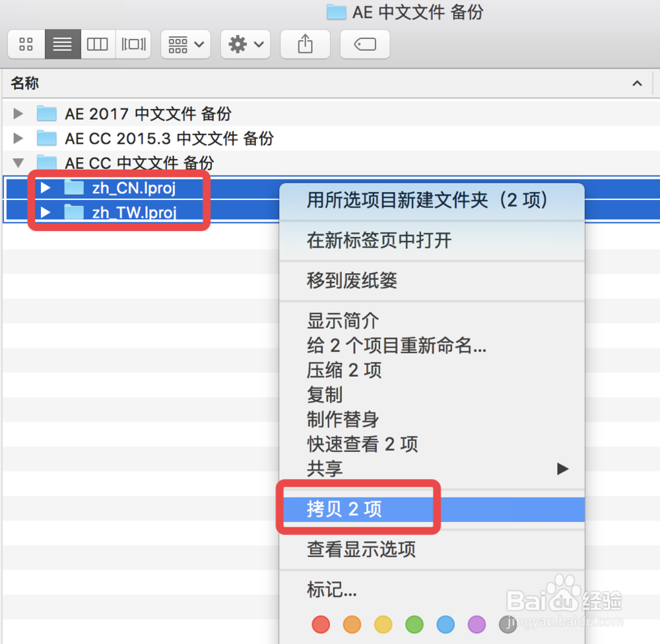Choose 显示简介 menu entry
Image resolution: width=660 pixels, height=644 pixels.
[x=432, y=321]
